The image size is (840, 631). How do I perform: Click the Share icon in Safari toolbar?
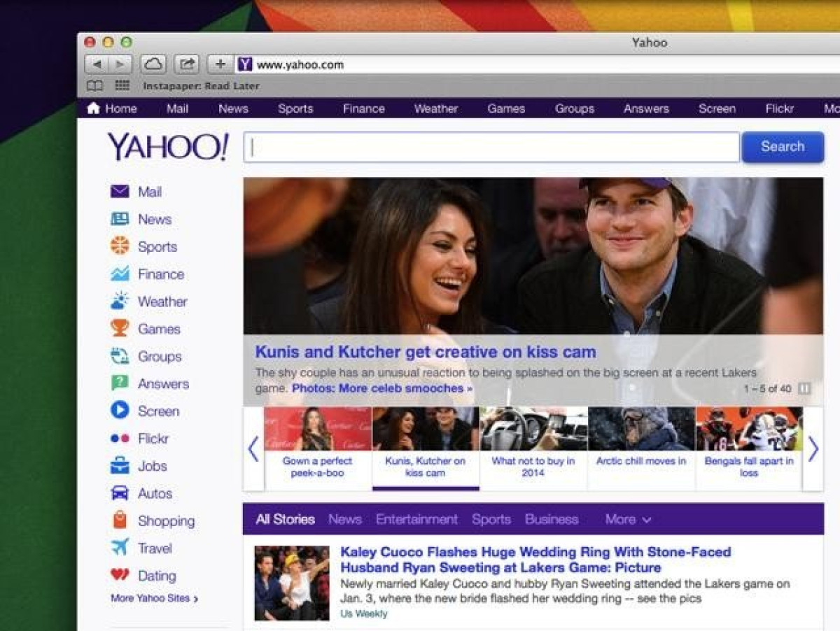187,64
